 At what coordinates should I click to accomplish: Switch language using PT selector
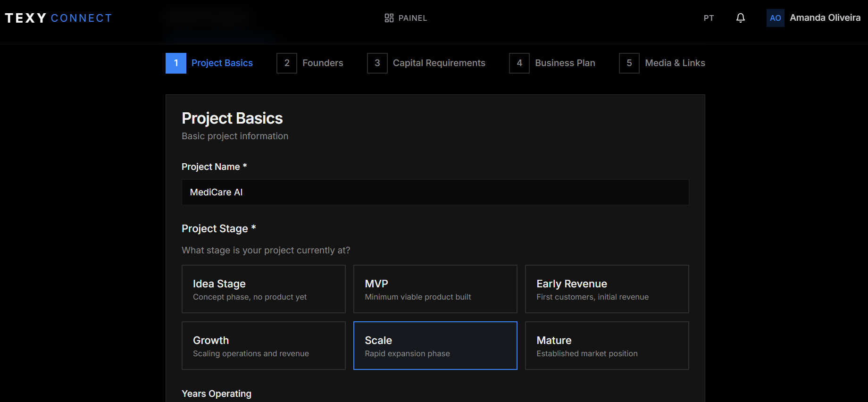709,18
